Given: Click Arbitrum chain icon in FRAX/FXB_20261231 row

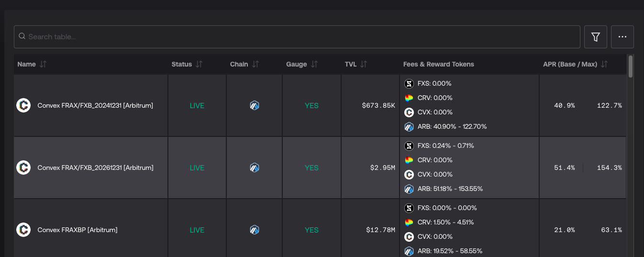Looking at the screenshot, I should (255, 168).
